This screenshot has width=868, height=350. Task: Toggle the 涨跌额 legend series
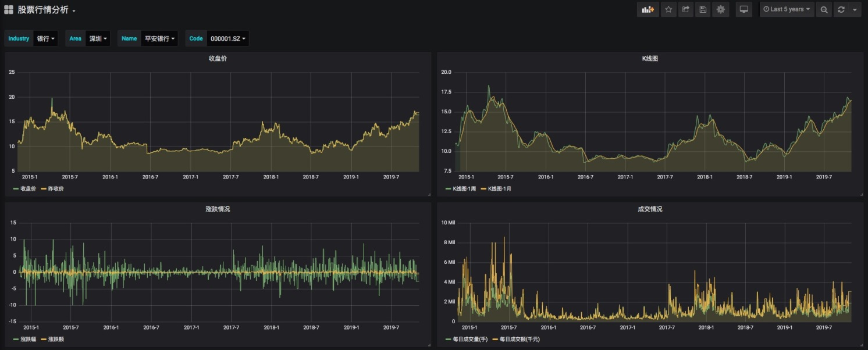[x=56, y=339]
